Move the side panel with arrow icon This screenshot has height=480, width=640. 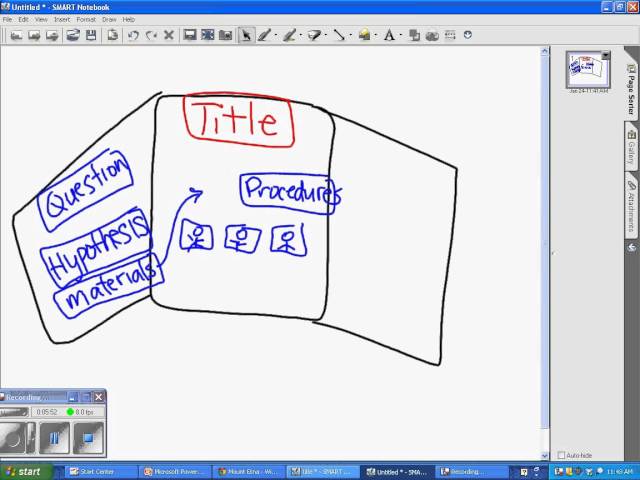[x=631, y=247]
